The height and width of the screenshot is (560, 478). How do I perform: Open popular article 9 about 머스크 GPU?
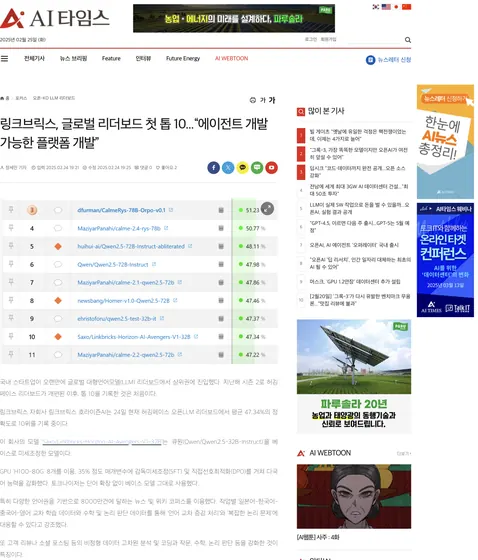pos(355,281)
